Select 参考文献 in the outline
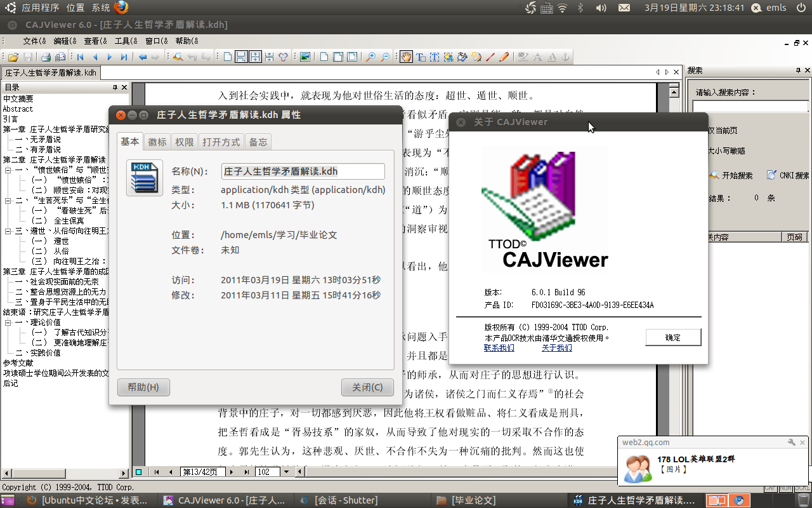Viewport: 812px width, 508px height. pyautogui.click(x=18, y=363)
